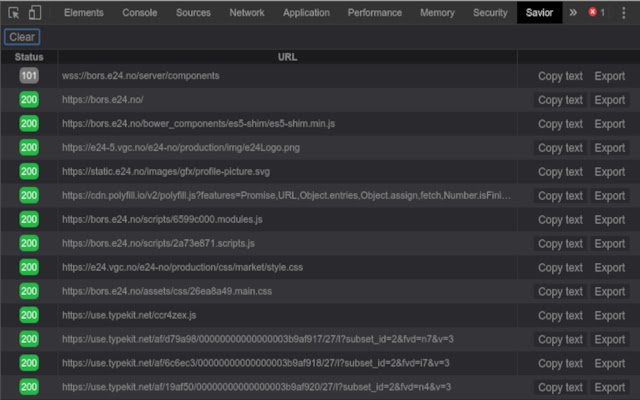Select the typekit 6c6ec3 font URL
The height and width of the screenshot is (400, 640).
click(256, 363)
